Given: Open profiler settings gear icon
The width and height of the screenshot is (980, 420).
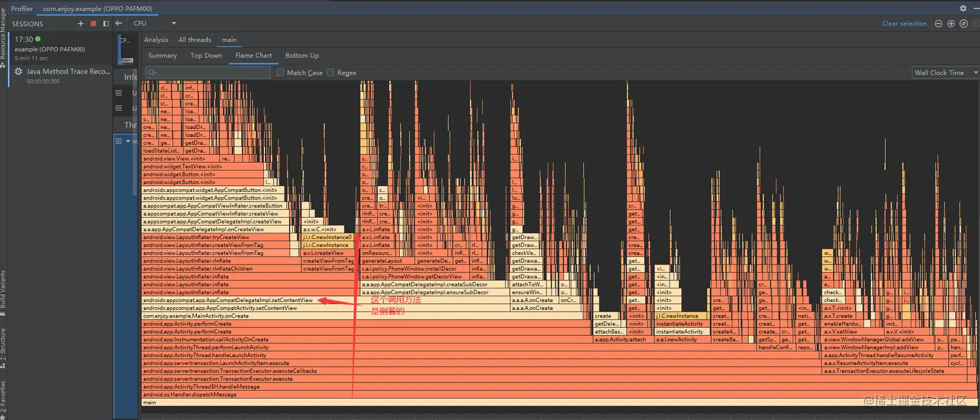Looking at the screenshot, I should tap(962, 8).
